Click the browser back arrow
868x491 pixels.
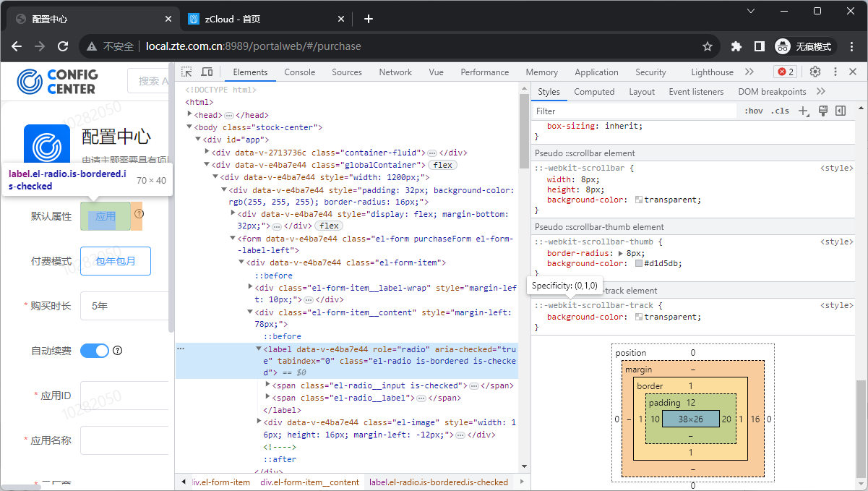coord(17,46)
